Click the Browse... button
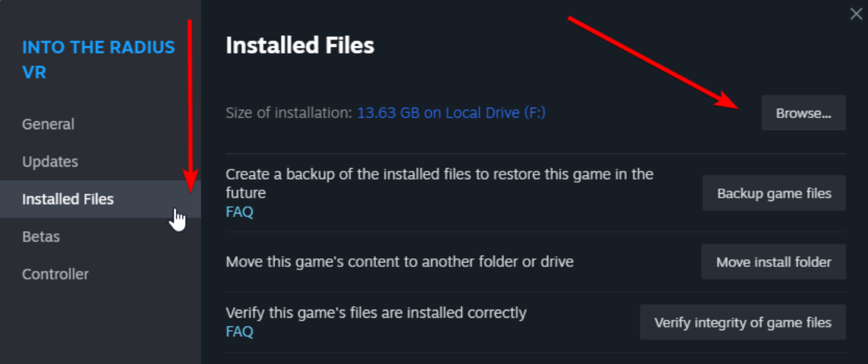This screenshot has height=364, width=868. [x=803, y=113]
